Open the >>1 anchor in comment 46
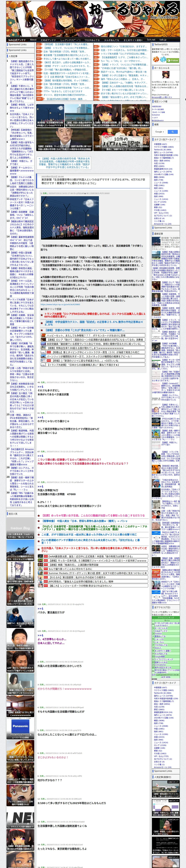This screenshot has height=868, width=186. tap(40, 387)
